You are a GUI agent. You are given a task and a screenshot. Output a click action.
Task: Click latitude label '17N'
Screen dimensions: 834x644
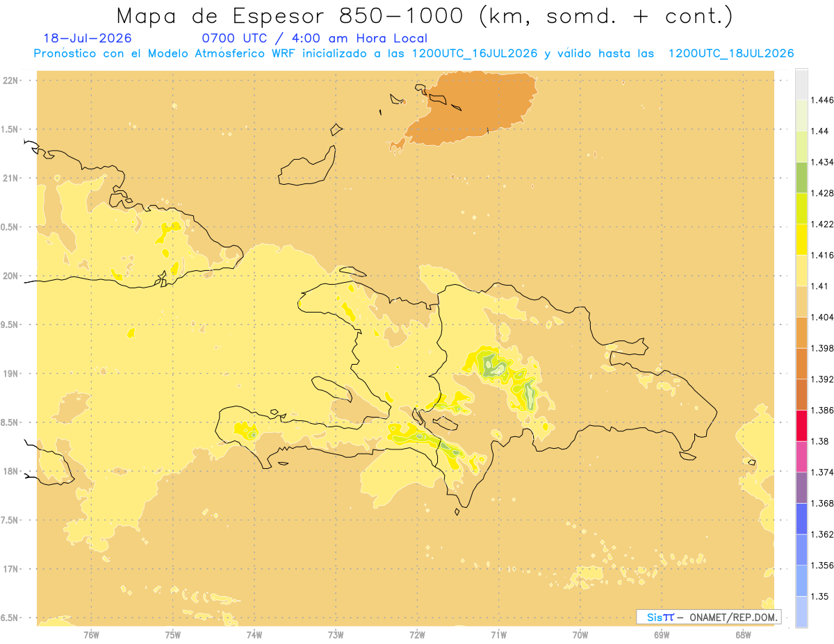[x=10, y=569]
